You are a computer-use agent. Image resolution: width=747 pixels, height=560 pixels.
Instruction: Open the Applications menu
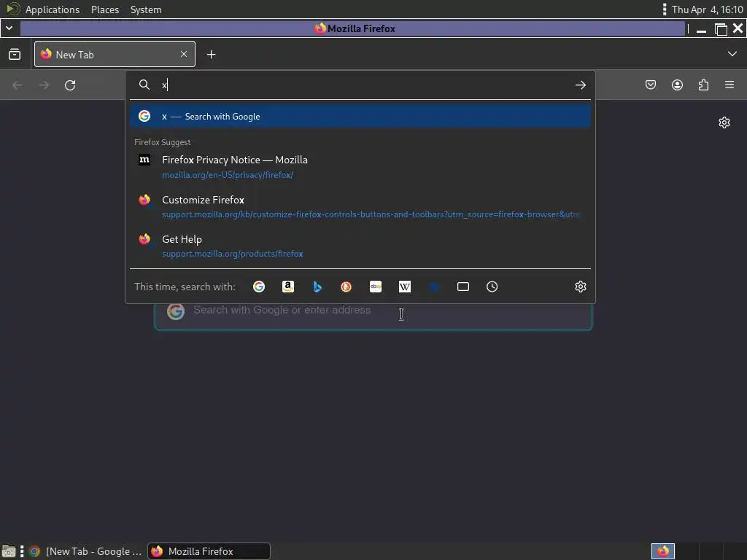pyautogui.click(x=53, y=9)
